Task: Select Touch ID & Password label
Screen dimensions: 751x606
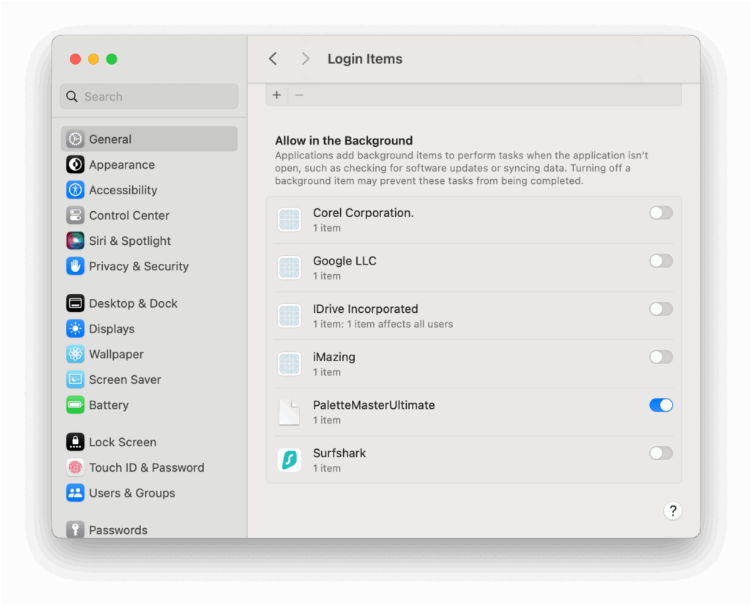Action: pyautogui.click(x=147, y=467)
